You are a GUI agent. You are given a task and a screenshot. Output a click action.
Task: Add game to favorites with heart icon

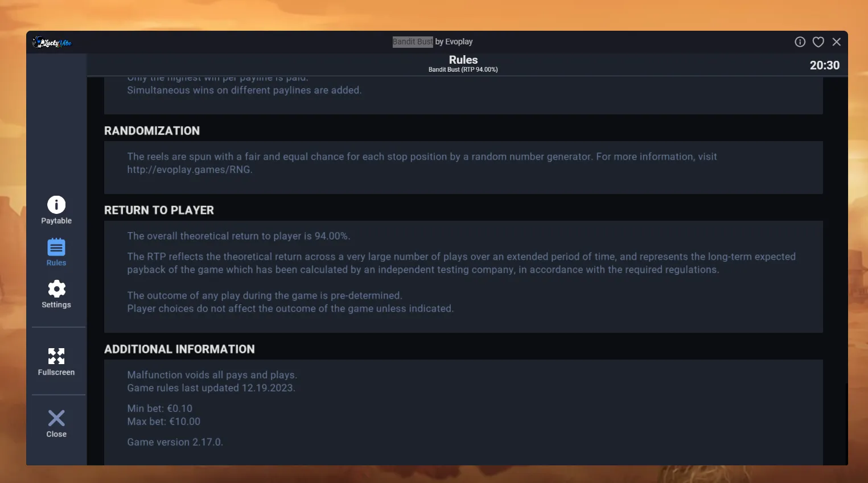(818, 42)
